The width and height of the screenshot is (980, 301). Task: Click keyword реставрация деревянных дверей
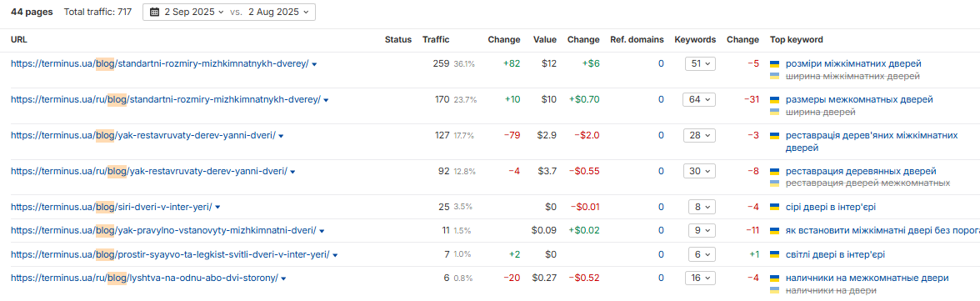(x=861, y=171)
